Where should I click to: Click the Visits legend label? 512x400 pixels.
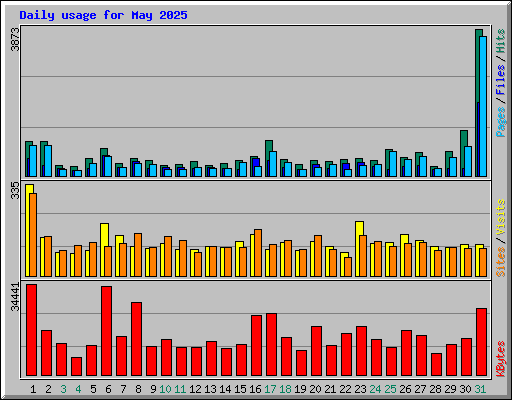coord(500,217)
